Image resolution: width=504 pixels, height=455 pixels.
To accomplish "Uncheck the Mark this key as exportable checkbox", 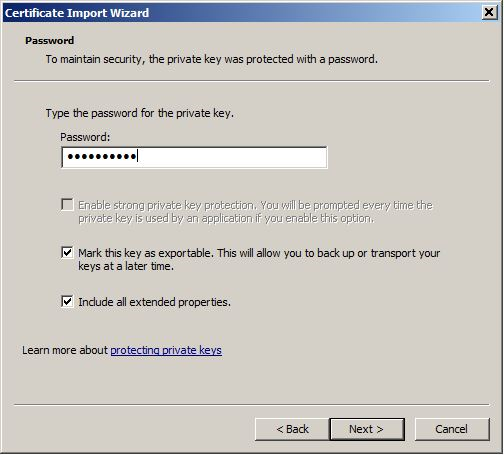I will pyautogui.click(x=67, y=253).
